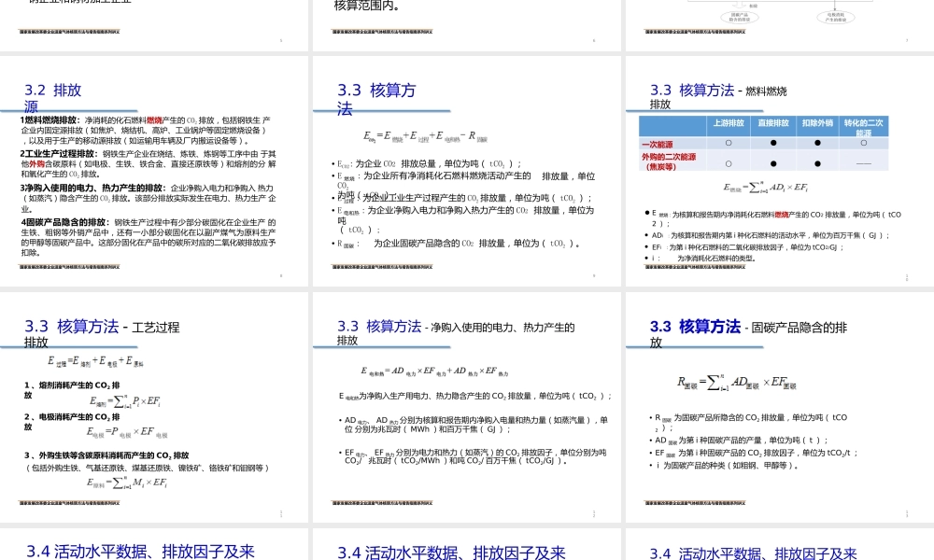Open the '固碳产品隐含的排放' slide thumbnail
This screenshot has width=934, height=560.
pos(780,407)
